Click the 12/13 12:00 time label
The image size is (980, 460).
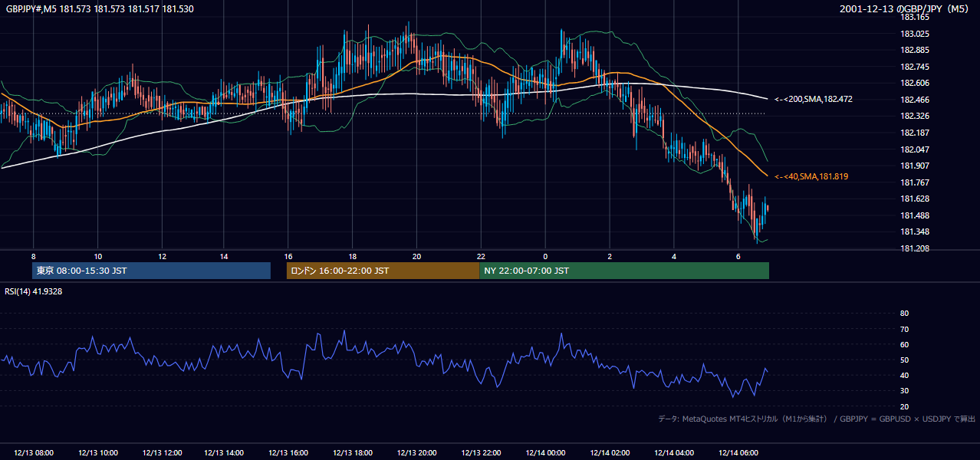pyautogui.click(x=162, y=453)
